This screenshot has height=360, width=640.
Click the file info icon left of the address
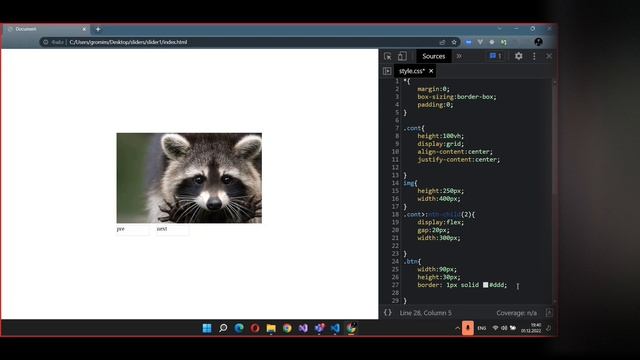coord(46,42)
